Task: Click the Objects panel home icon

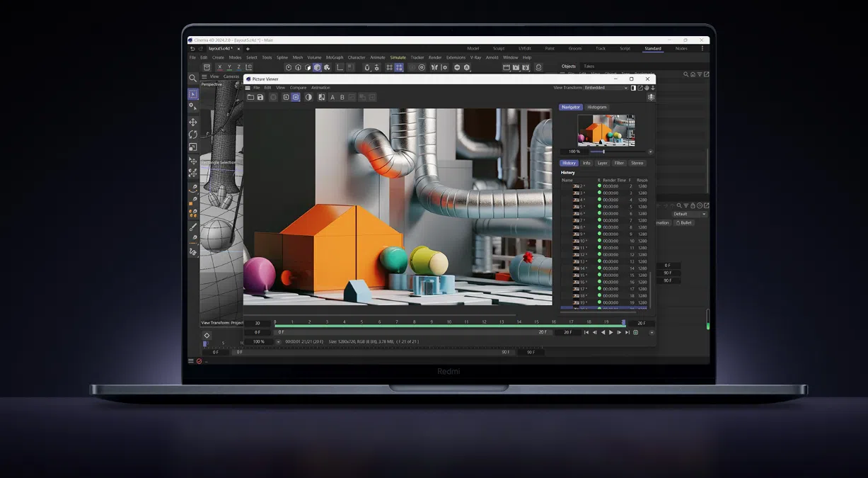Action: (693, 74)
